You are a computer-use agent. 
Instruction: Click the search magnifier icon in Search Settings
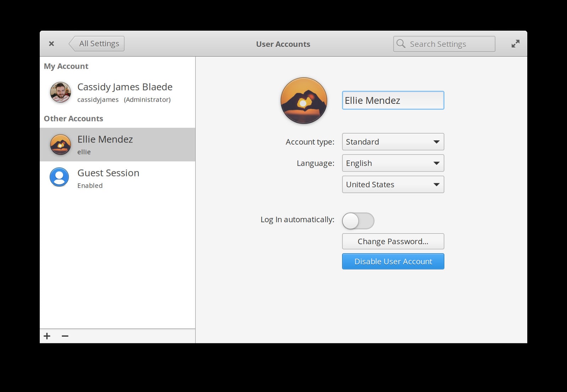(x=401, y=44)
